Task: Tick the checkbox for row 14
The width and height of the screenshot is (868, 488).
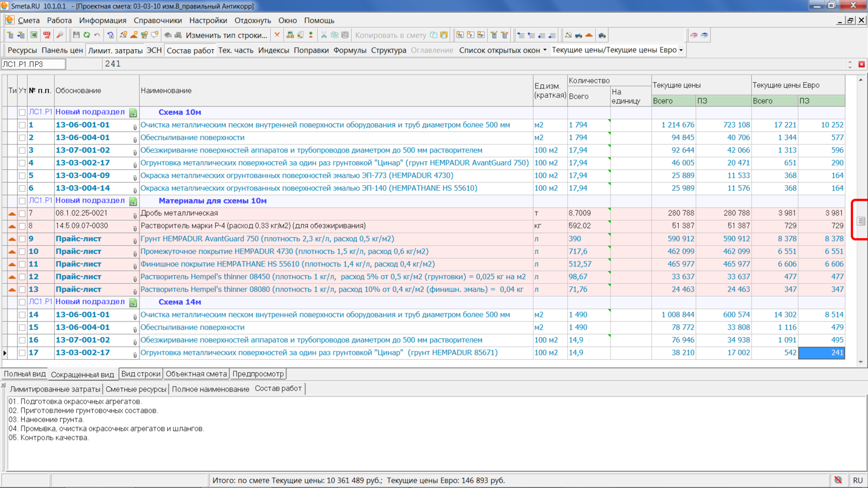Action: tap(22, 315)
